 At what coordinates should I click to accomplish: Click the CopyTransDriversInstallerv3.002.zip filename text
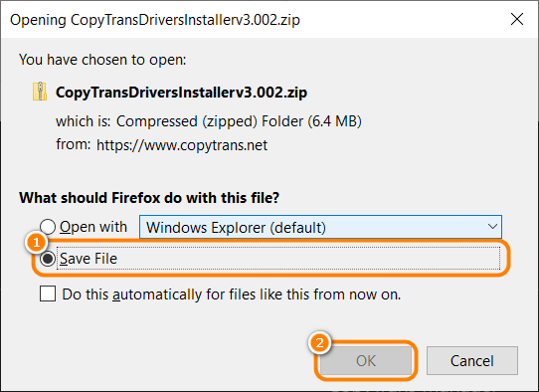(x=182, y=93)
